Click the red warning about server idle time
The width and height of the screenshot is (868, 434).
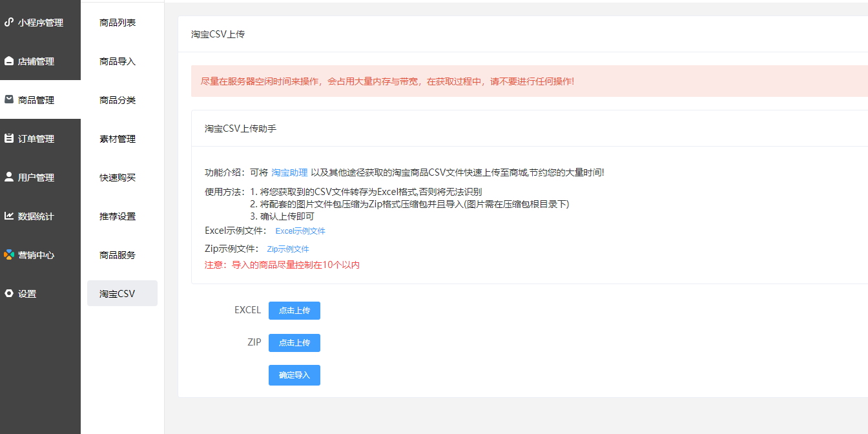387,81
